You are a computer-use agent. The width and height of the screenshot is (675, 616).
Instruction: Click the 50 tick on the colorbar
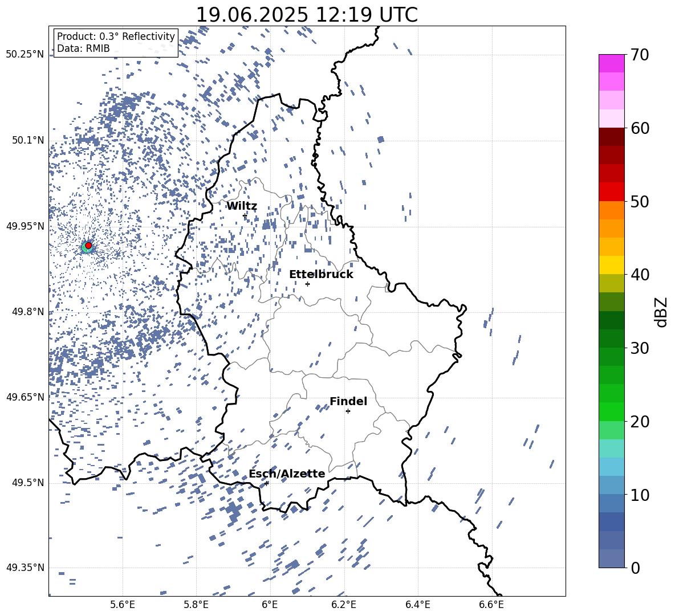pyautogui.click(x=639, y=201)
